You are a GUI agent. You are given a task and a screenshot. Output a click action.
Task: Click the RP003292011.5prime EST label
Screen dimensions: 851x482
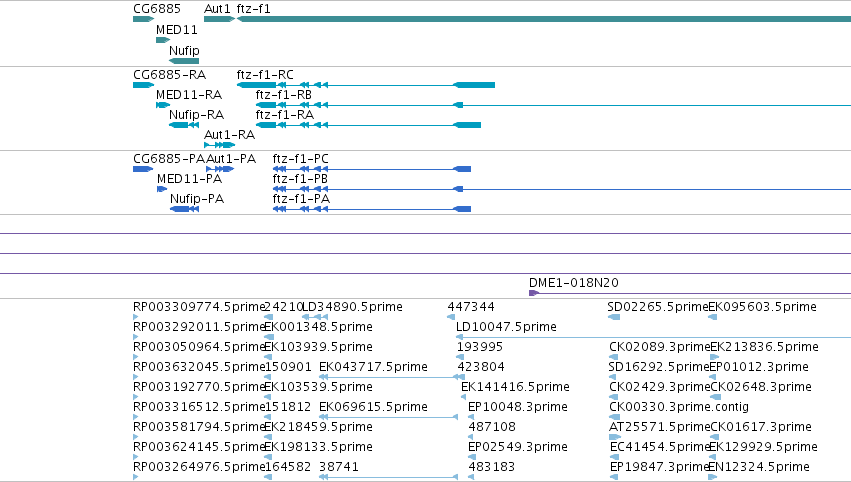tap(199, 327)
